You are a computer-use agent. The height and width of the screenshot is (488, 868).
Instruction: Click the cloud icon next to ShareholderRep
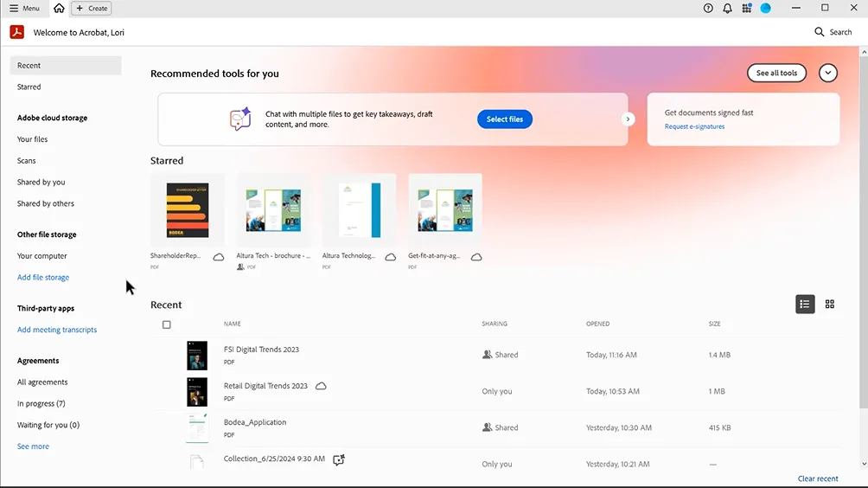219,257
